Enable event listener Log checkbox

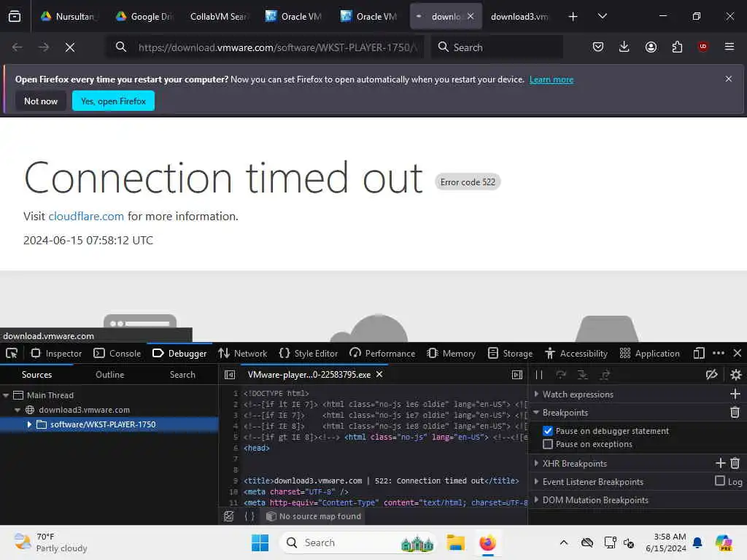(x=720, y=481)
